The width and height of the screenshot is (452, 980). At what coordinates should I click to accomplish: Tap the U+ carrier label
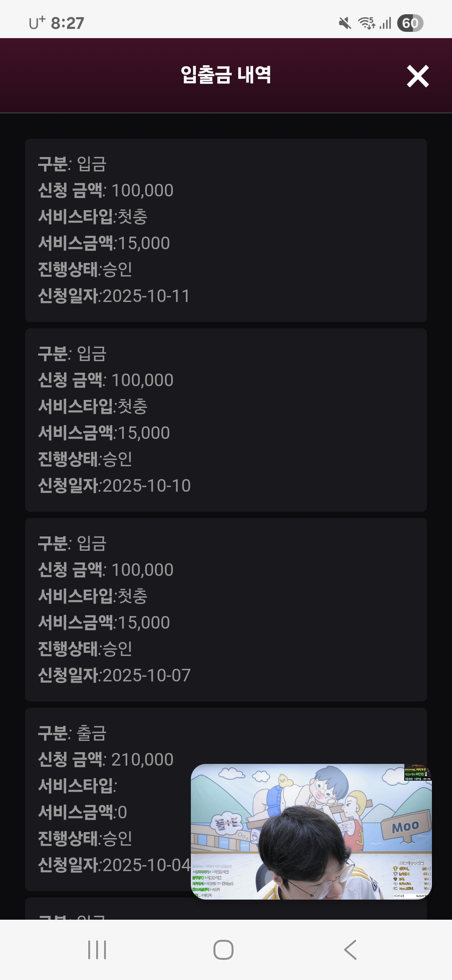coord(37,23)
